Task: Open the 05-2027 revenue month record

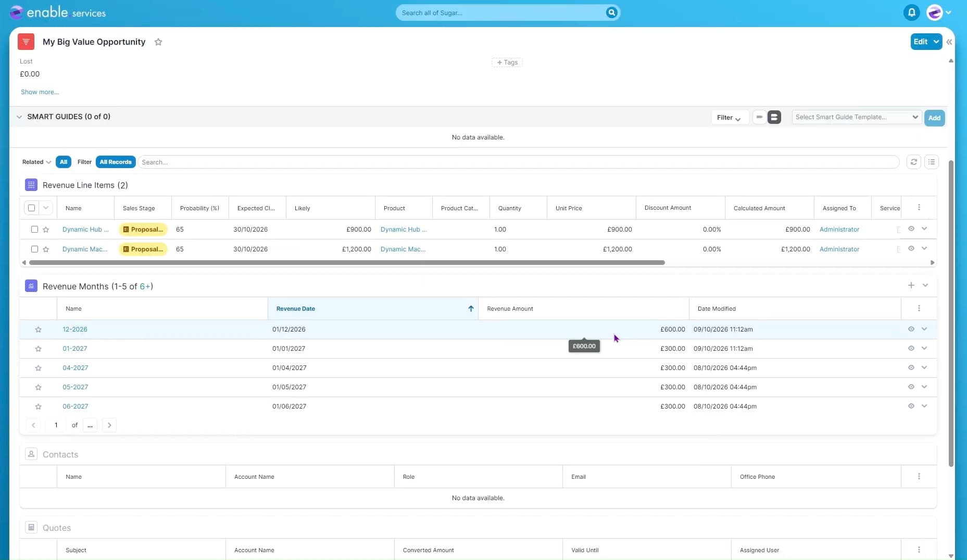Action: (76, 387)
